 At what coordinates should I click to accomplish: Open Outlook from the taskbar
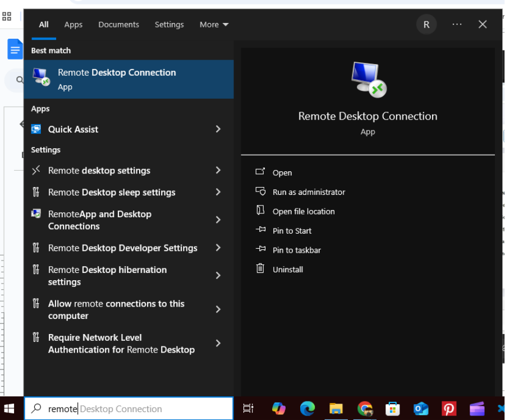(421, 409)
